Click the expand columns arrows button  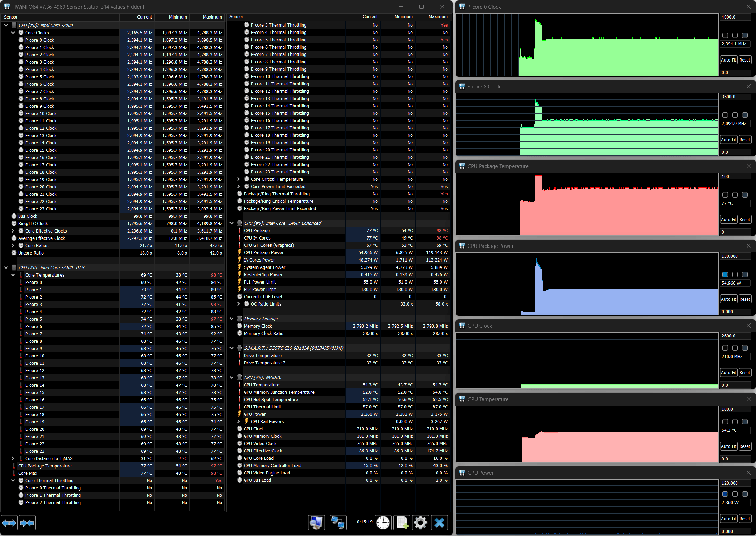coord(9,523)
